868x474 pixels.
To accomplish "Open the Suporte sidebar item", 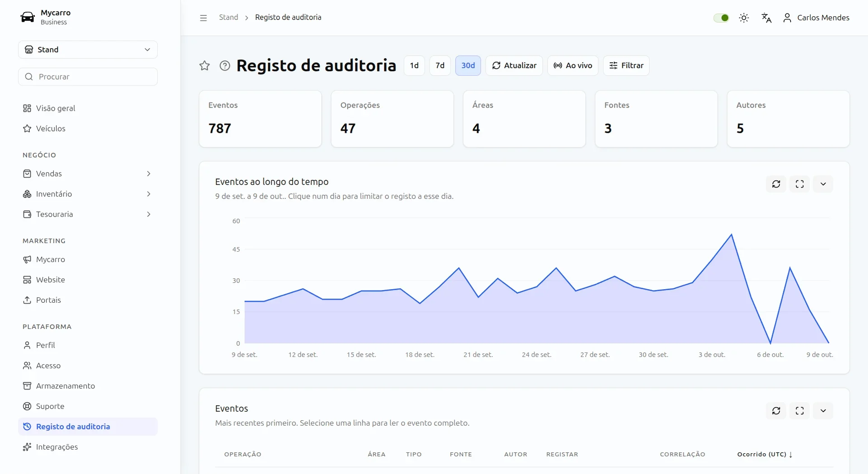I will (88, 406).
